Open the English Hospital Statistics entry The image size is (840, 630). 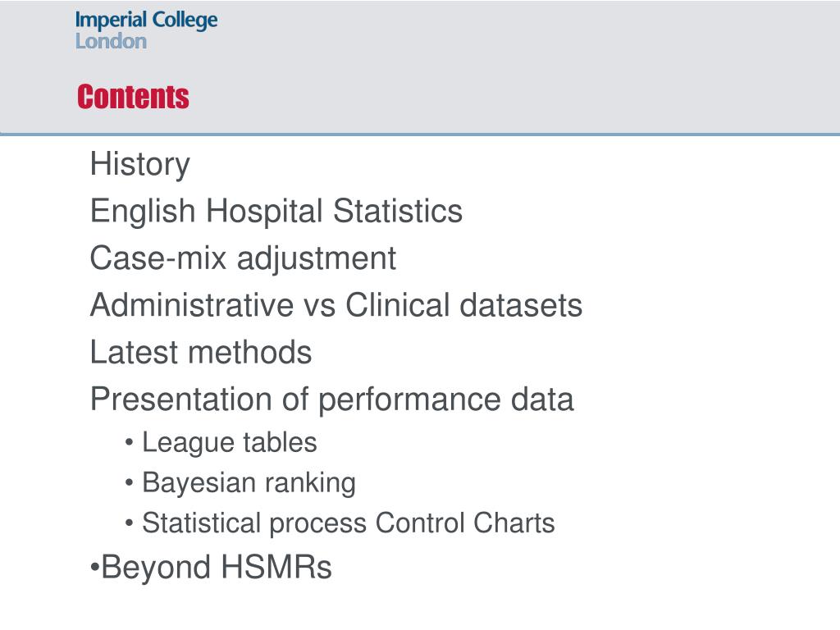pos(276,211)
